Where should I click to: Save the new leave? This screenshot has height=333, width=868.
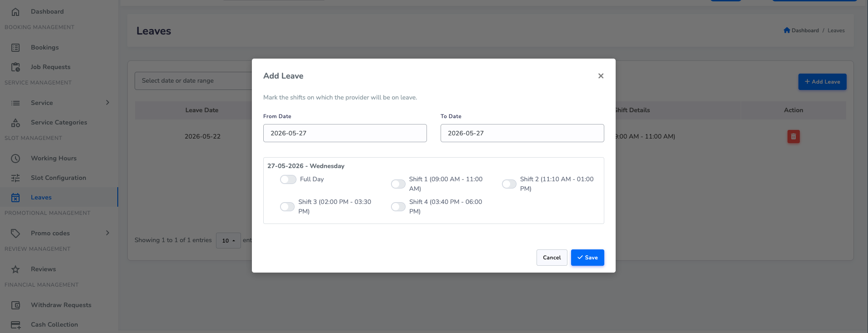[x=587, y=258]
